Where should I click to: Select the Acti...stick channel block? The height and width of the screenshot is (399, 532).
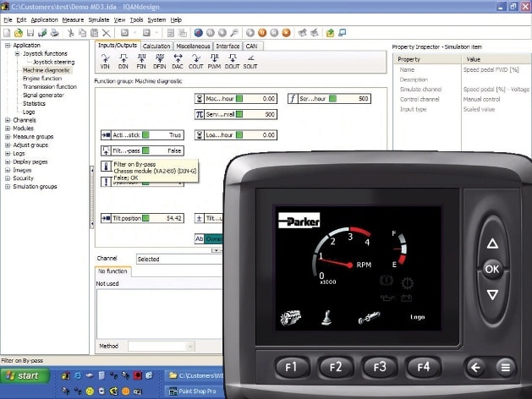pyautogui.click(x=142, y=135)
